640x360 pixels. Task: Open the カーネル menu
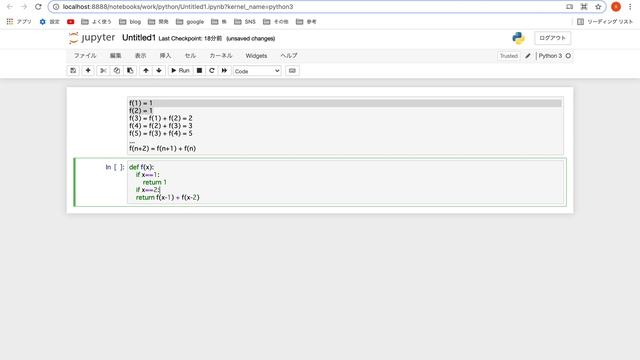[x=221, y=56]
